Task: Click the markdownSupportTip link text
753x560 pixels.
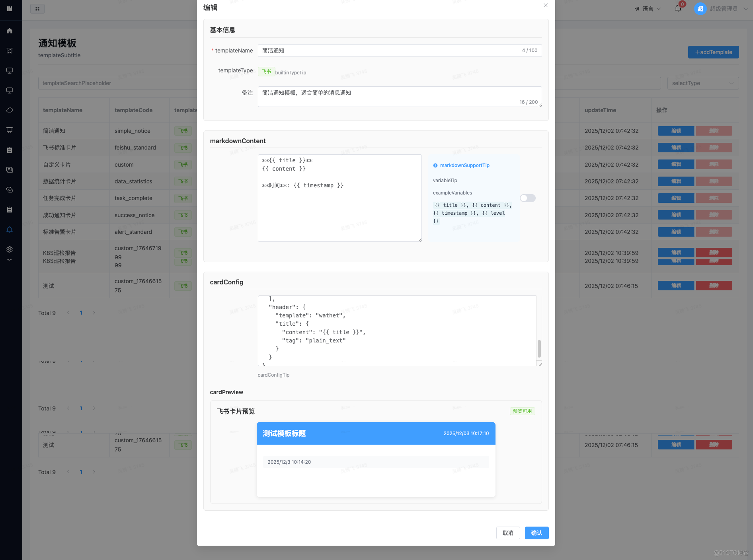Action: tap(465, 165)
